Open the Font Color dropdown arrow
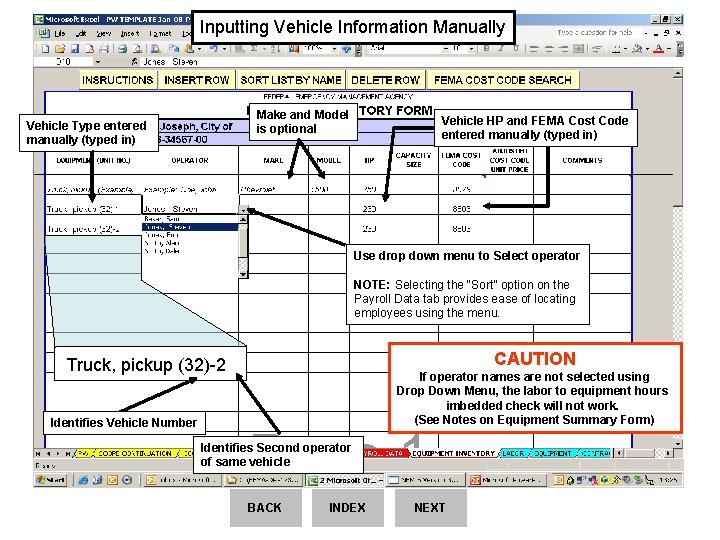The image size is (720, 540). coord(669,49)
